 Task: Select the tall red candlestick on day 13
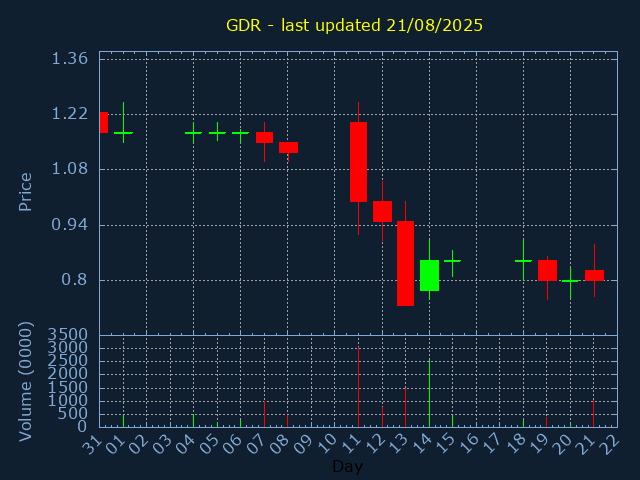tap(405, 263)
